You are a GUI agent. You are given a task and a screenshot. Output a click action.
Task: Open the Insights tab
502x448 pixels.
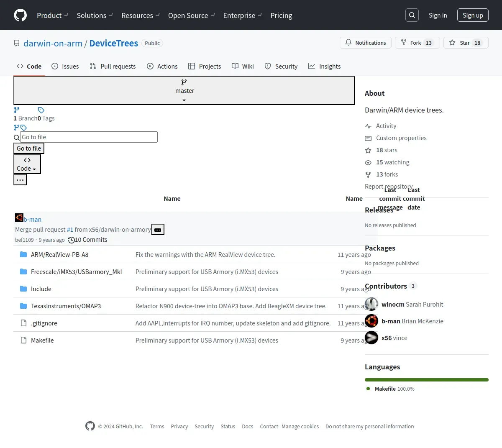pos(324,66)
